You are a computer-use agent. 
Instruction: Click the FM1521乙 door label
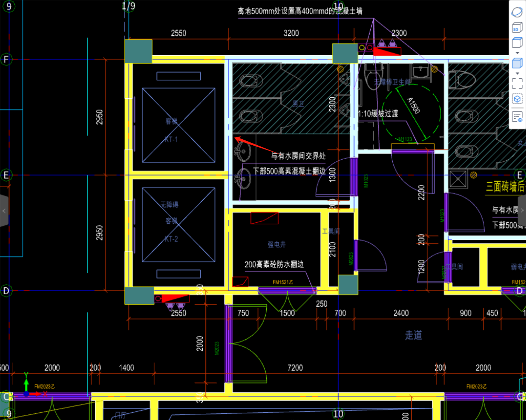pyautogui.click(x=283, y=282)
